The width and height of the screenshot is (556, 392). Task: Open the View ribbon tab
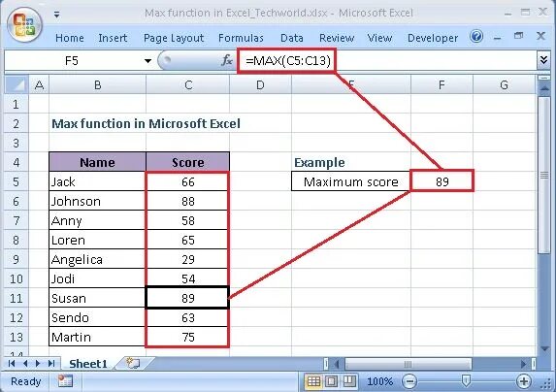379,38
